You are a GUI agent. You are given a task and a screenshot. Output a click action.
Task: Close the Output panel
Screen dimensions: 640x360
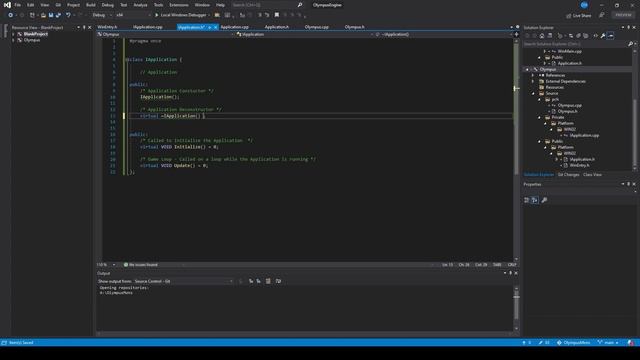[516, 273]
